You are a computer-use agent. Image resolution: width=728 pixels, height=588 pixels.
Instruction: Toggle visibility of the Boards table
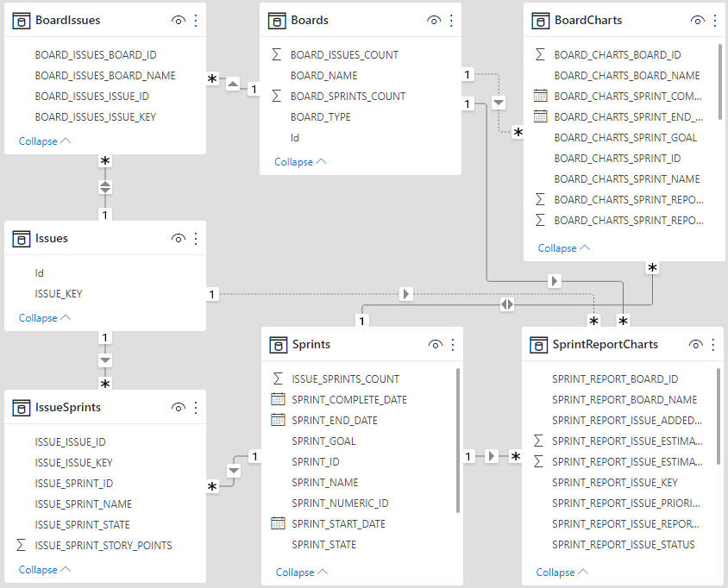(434, 21)
